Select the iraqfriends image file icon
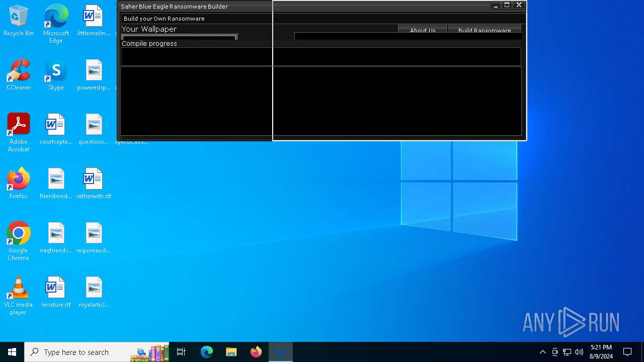This screenshot has width=644, height=362. click(56, 238)
